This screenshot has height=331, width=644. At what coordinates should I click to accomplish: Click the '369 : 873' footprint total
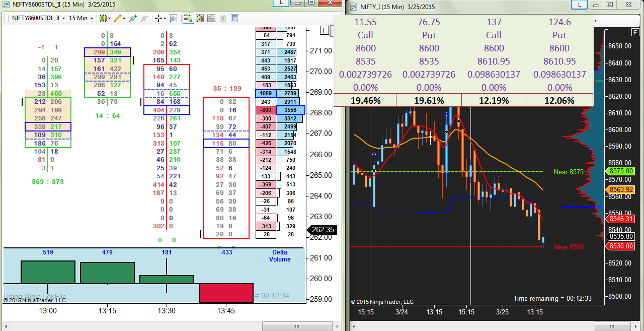coord(48,182)
